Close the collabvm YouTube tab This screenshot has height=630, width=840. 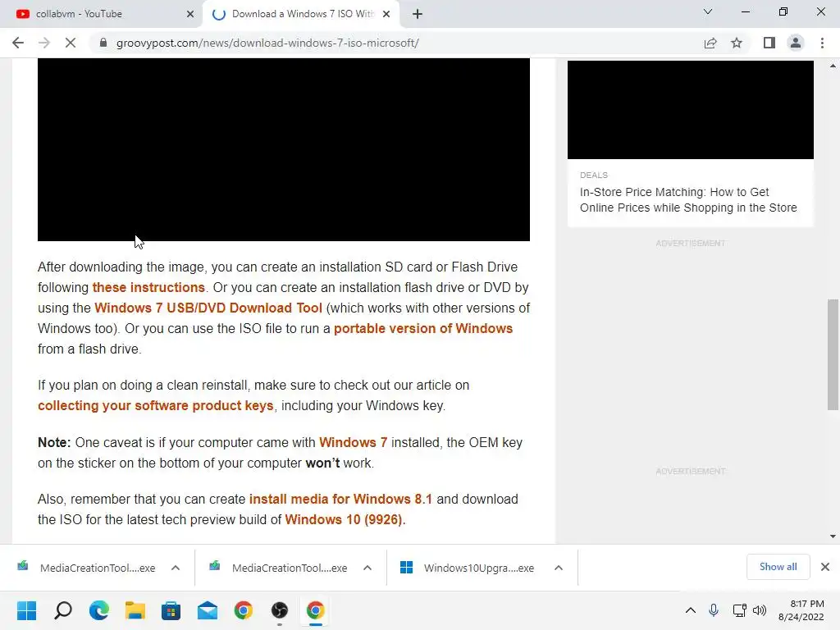point(190,14)
